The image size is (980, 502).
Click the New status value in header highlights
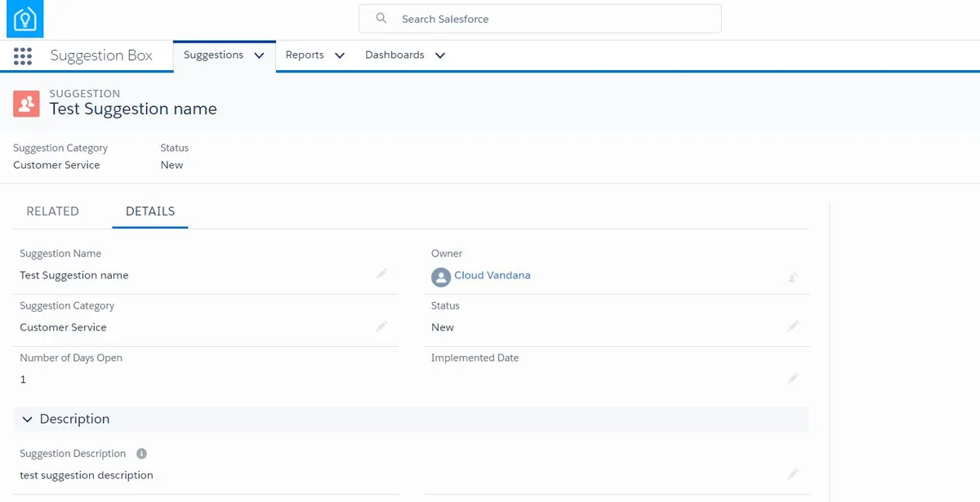pyautogui.click(x=171, y=165)
